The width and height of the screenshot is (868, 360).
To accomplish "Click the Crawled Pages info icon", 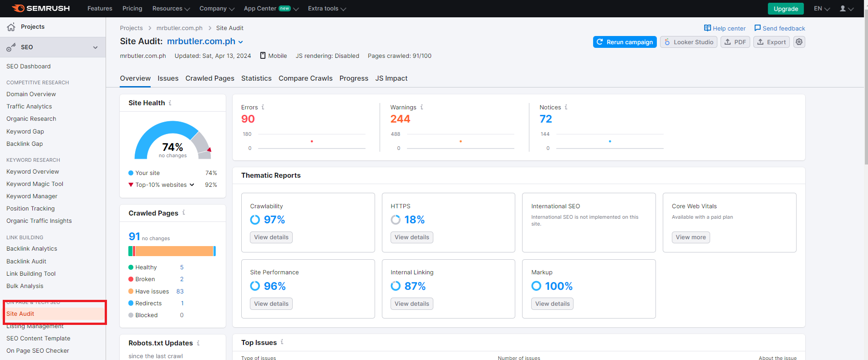I will point(183,212).
